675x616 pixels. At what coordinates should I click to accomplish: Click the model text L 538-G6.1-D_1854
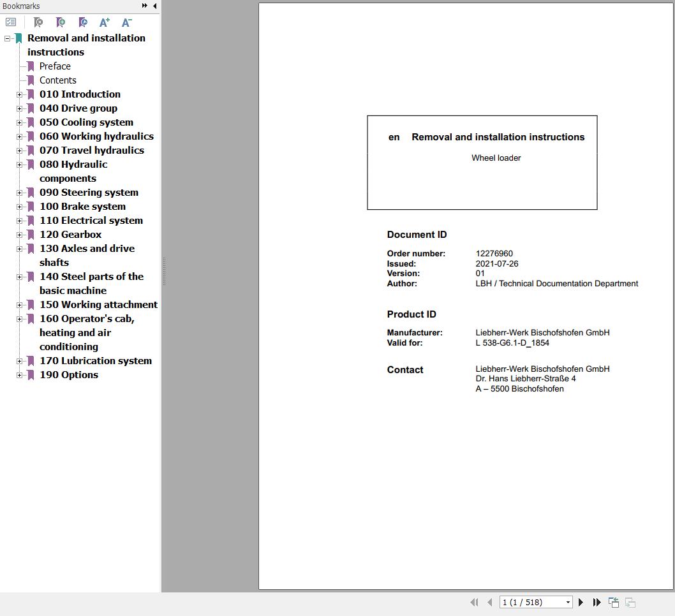(x=512, y=343)
